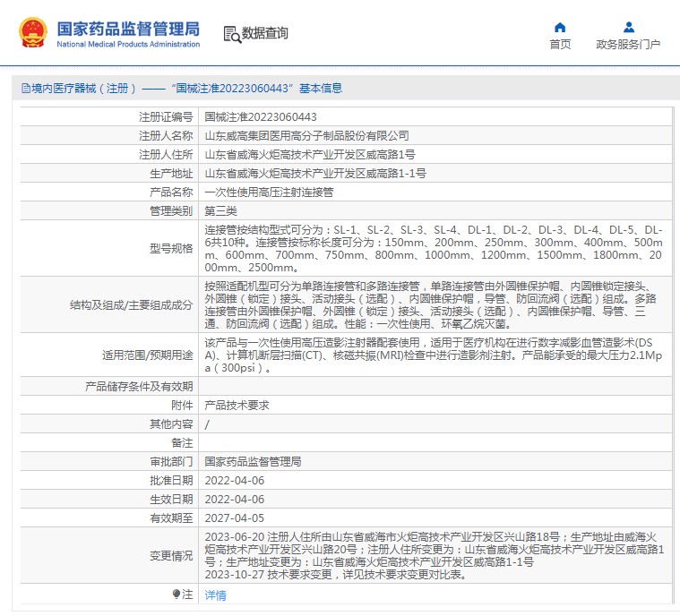Click the 其他内容 label
Viewport: 680px width, 616px height.
tap(171, 424)
